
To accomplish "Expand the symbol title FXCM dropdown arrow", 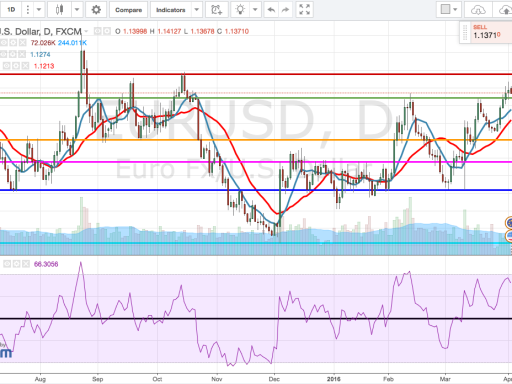I will click(86, 31).
